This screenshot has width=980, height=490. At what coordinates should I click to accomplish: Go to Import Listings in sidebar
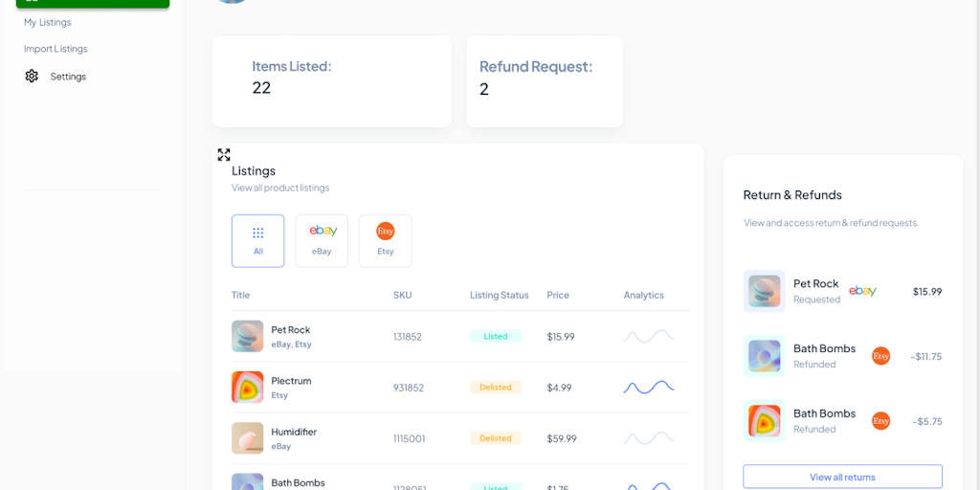[56, 49]
